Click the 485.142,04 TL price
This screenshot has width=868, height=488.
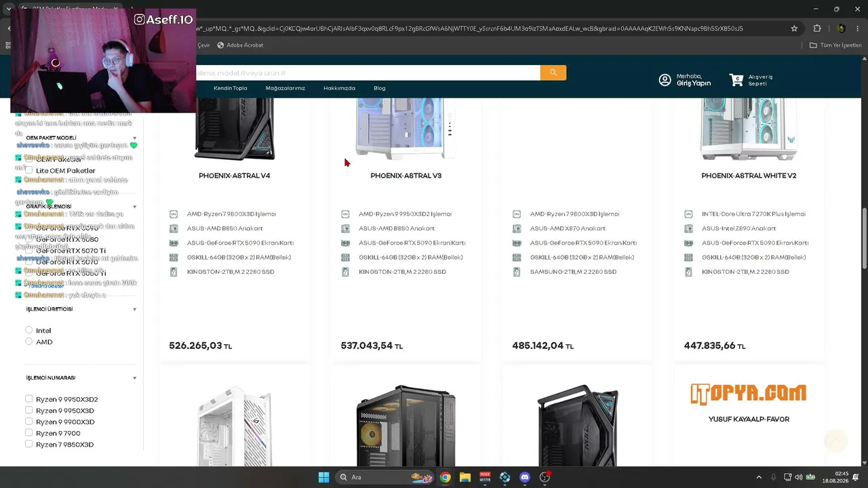pos(543,346)
